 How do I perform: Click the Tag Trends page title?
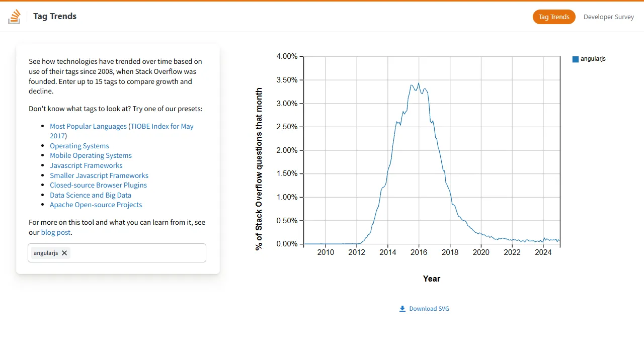[55, 16]
